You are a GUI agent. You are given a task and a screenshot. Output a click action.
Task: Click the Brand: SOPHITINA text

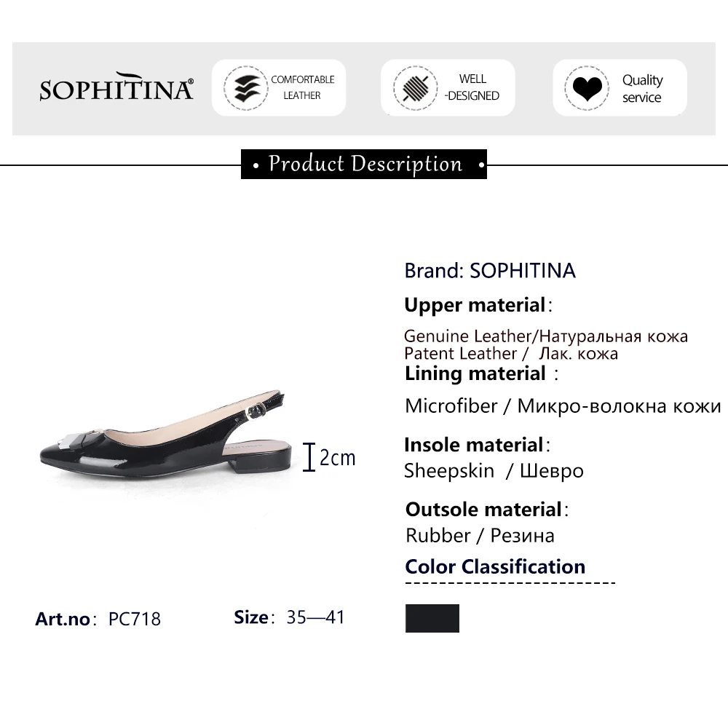click(490, 271)
